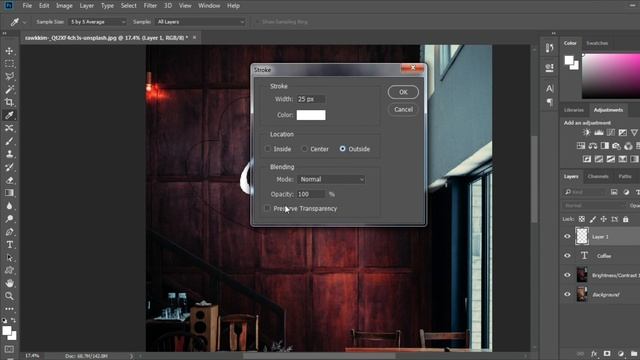Image resolution: width=640 pixels, height=360 pixels.
Task: Add a Photo Filter adjustment
Action: click(616, 146)
